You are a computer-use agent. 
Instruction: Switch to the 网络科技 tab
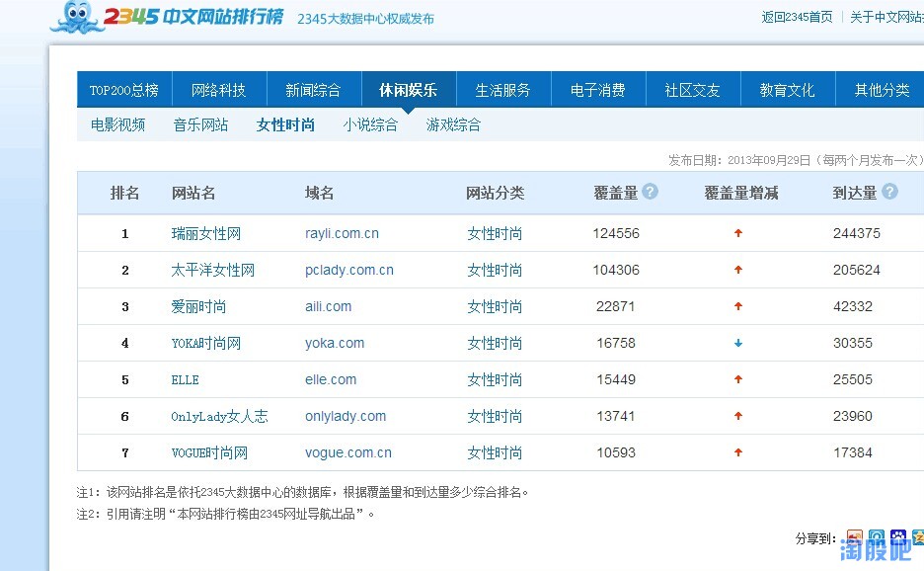pos(218,90)
